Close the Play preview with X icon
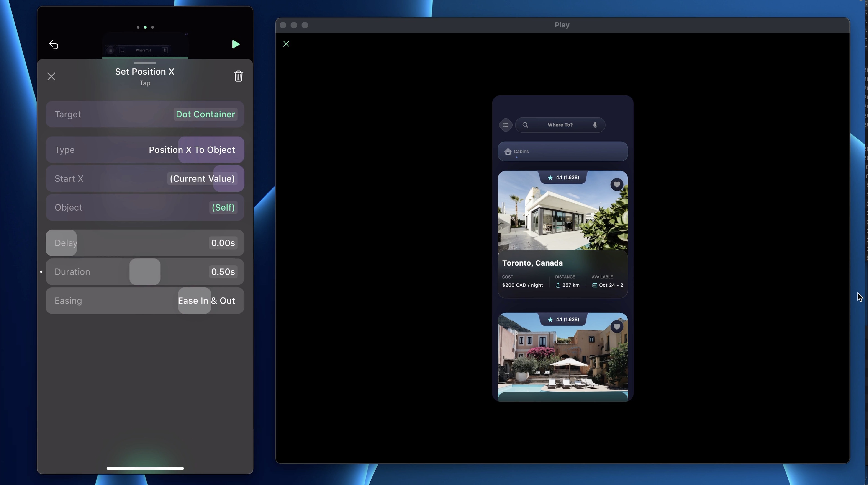 (x=286, y=44)
